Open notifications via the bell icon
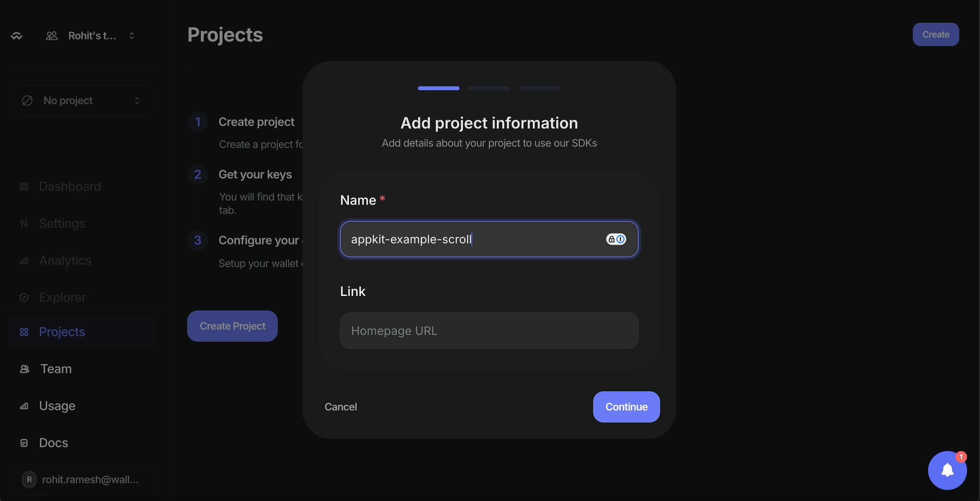980x501 pixels. coord(947,470)
